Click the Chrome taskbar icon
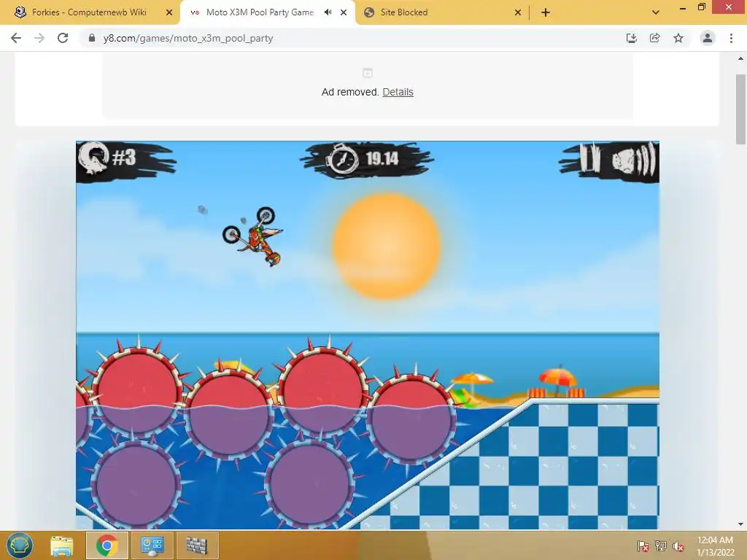The height and width of the screenshot is (560, 747). click(107, 545)
